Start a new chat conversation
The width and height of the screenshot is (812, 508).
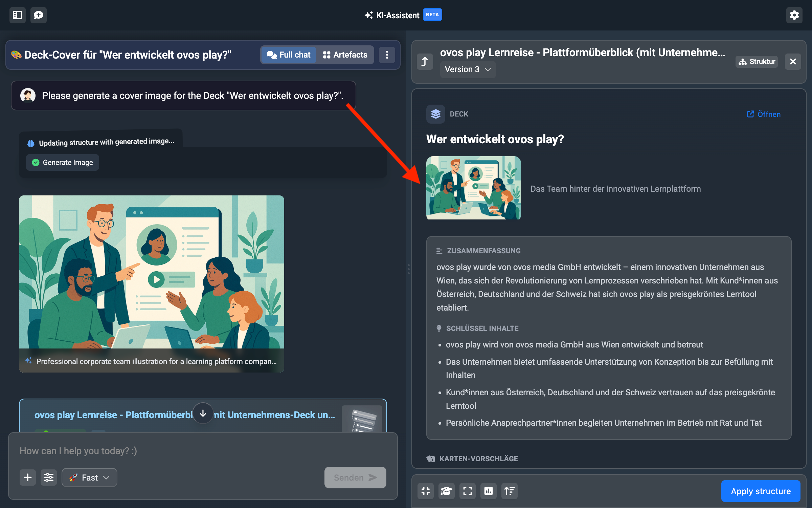pos(39,15)
